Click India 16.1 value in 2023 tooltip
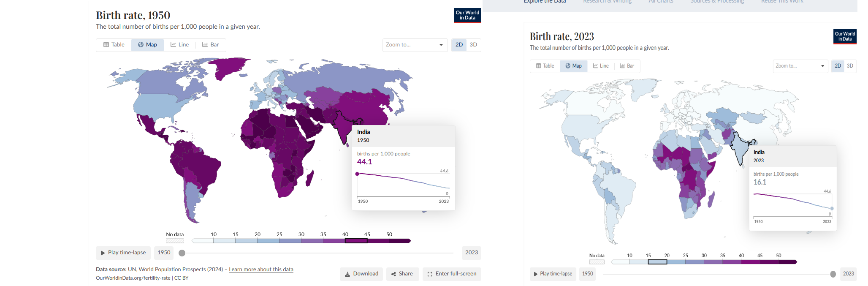This screenshot has width=868, height=286. 760,182
